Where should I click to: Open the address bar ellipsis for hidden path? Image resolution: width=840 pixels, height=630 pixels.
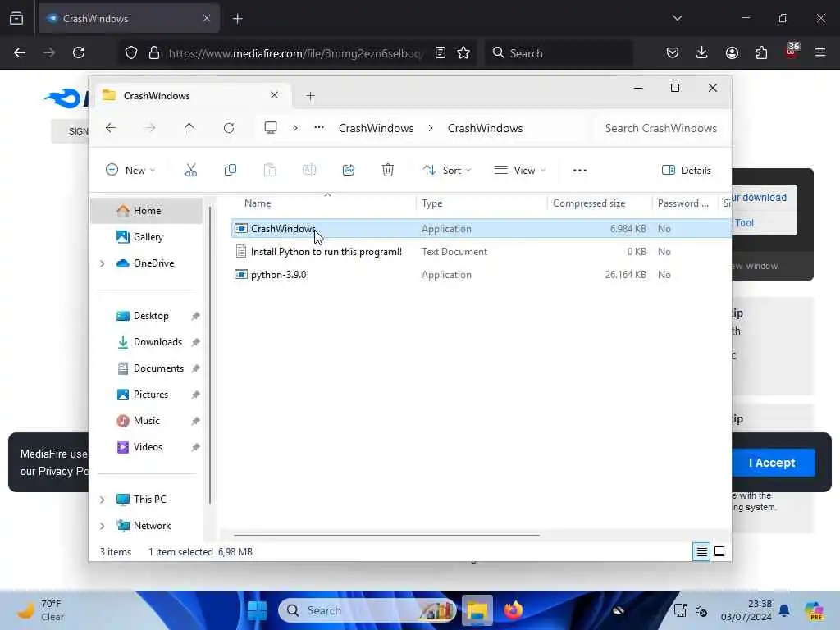click(319, 127)
